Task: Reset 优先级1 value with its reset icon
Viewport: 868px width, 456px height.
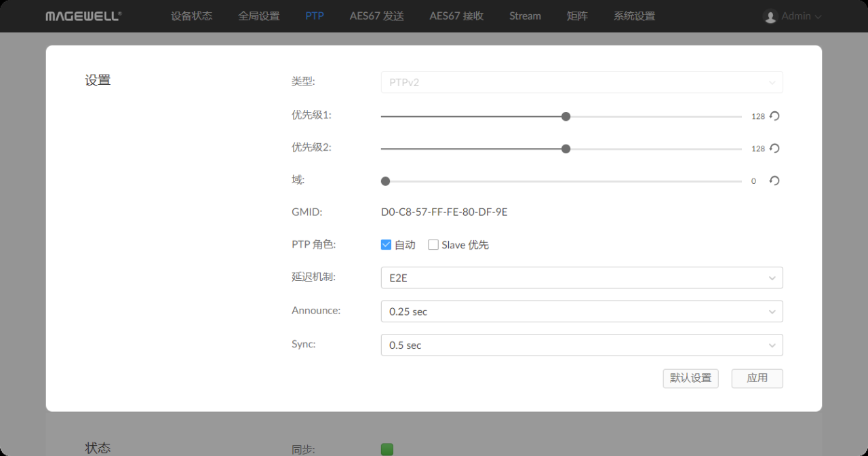Action: (x=774, y=116)
